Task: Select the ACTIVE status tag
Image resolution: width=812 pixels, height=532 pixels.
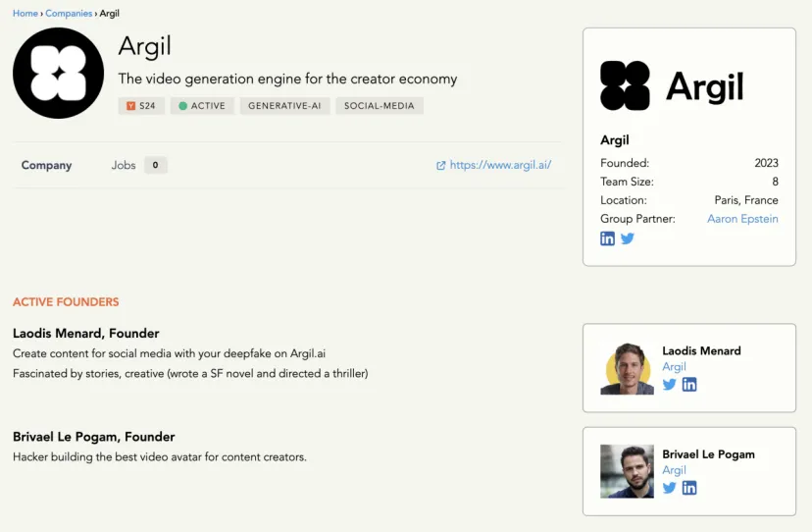Action: [202, 106]
